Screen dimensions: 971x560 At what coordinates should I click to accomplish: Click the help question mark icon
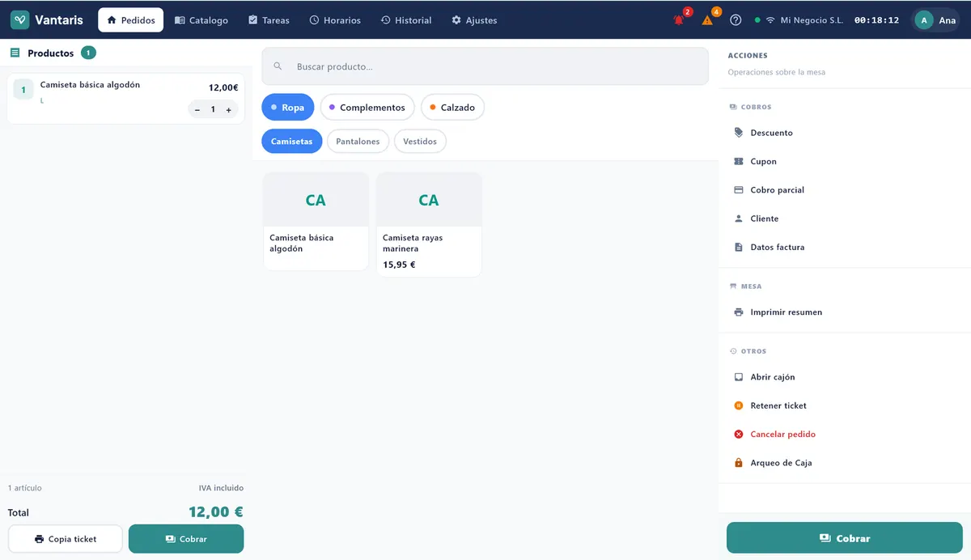pyautogui.click(x=736, y=20)
